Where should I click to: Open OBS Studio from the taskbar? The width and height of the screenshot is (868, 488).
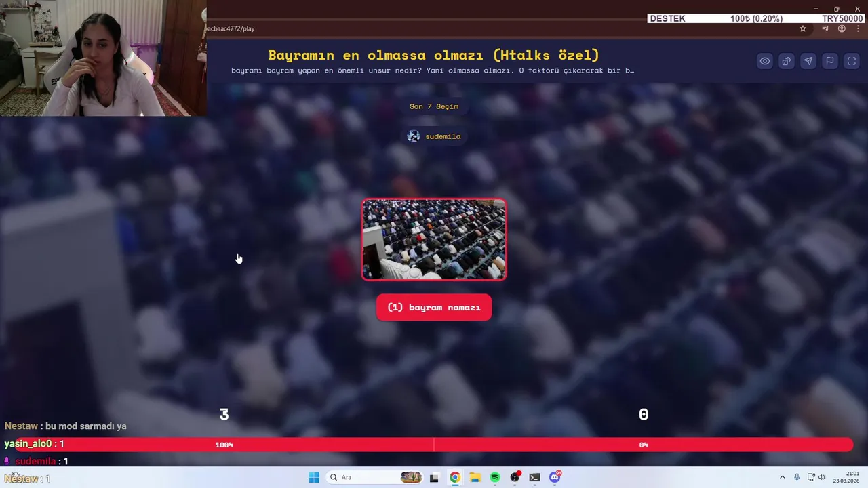tap(515, 477)
